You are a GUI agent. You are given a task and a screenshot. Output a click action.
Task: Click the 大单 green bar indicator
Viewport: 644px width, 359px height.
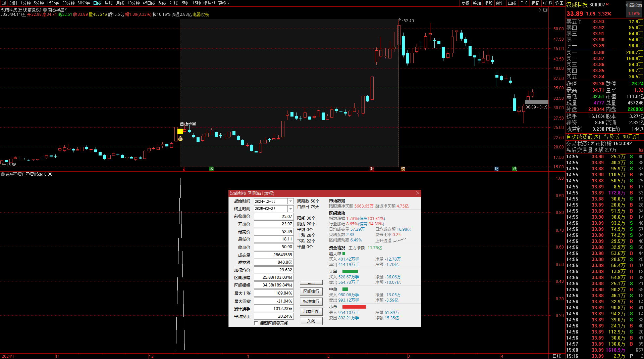point(350,271)
